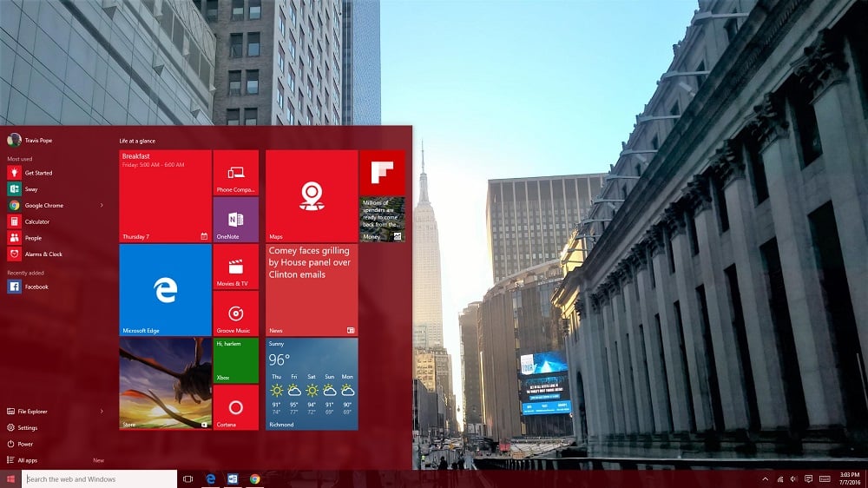Screen dimensions: 868x488
Task: Open the Calendar tile showing Breakfast
Action: (x=166, y=196)
